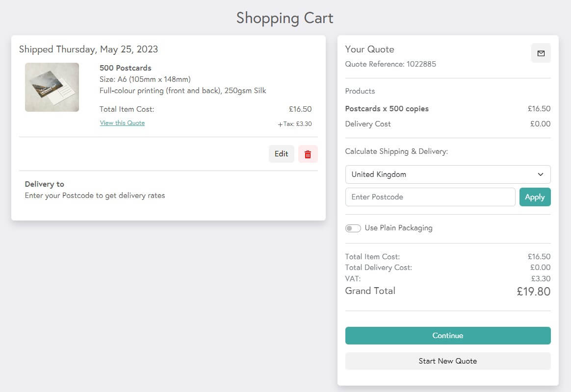571x392 pixels.
Task: Click the Edit button for the postcards item
Action: tap(281, 153)
